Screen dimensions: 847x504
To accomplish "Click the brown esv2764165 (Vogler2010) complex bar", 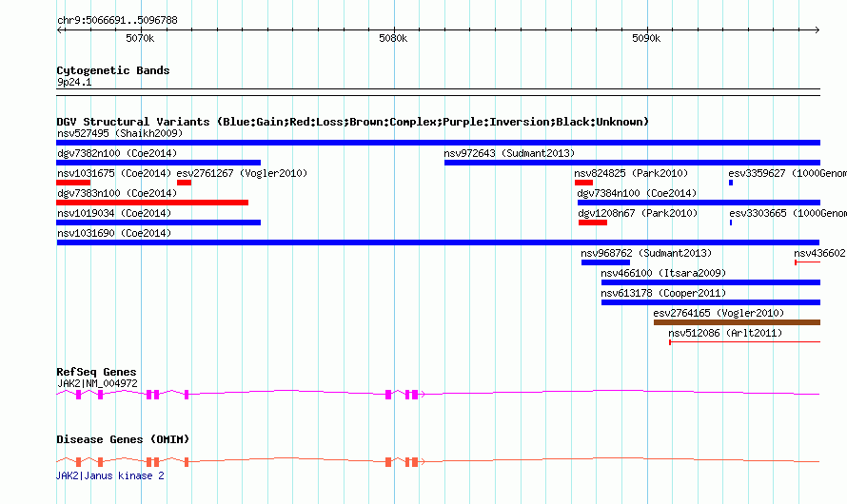I will click(737, 322).
